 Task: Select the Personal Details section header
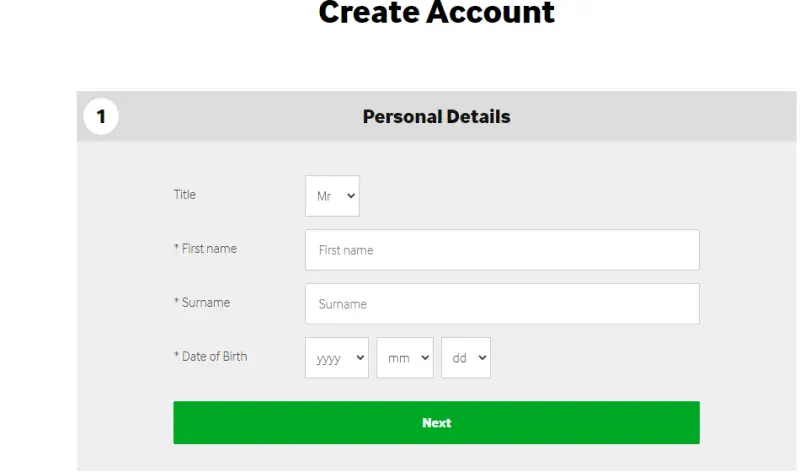click(436, 117)
